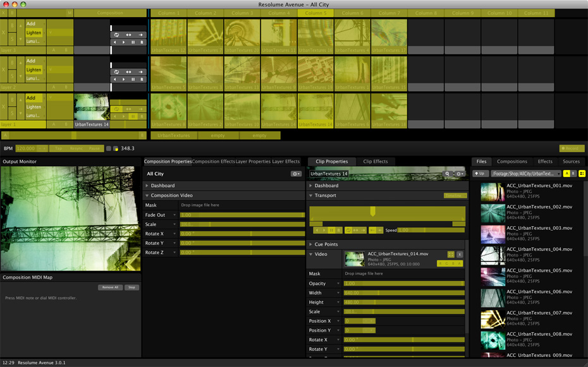The width and height of the screenshot is (588, 367).
Task: Toggle the B preview button in Files panel
Action: [573, 174]
